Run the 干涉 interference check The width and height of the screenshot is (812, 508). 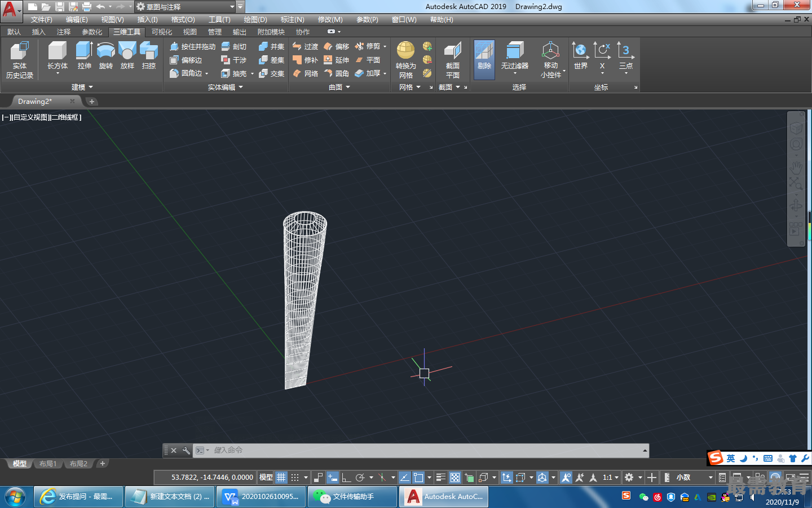[233, 60]
